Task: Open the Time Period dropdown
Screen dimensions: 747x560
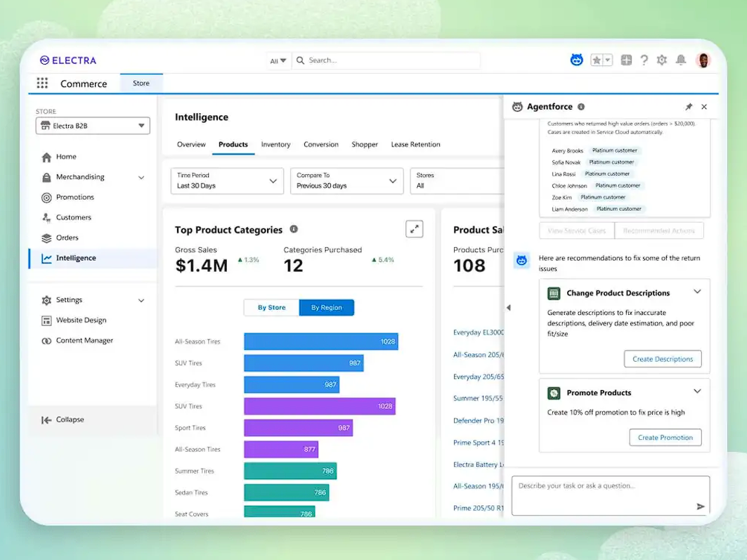Action: pyautogui.click(x=227, y=181)
